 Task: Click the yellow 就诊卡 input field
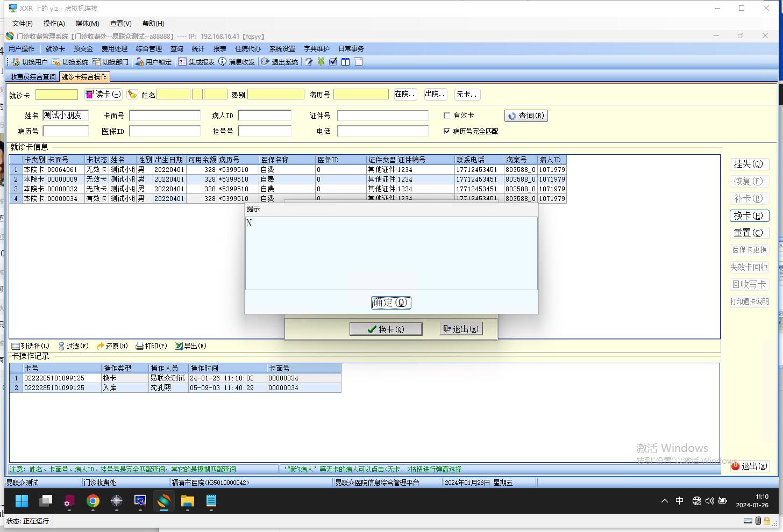pyautogui.click(x=57, y=95)
